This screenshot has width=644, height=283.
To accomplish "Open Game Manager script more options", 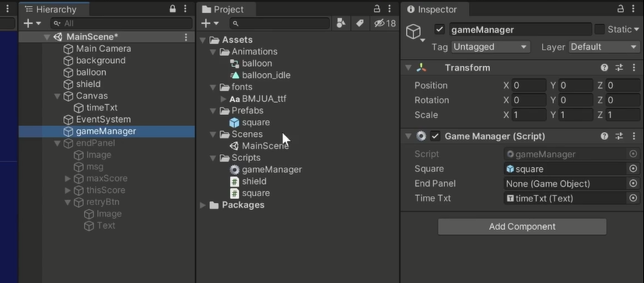I will pos(634,136).
